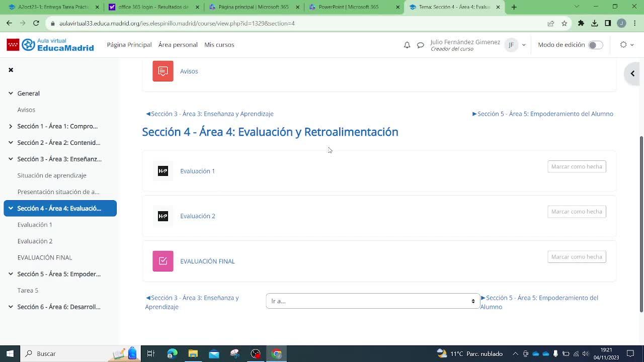Viewport: 644px width, 362px height.
Task: Reload the page with refresh icon
Action: (36, 23)
